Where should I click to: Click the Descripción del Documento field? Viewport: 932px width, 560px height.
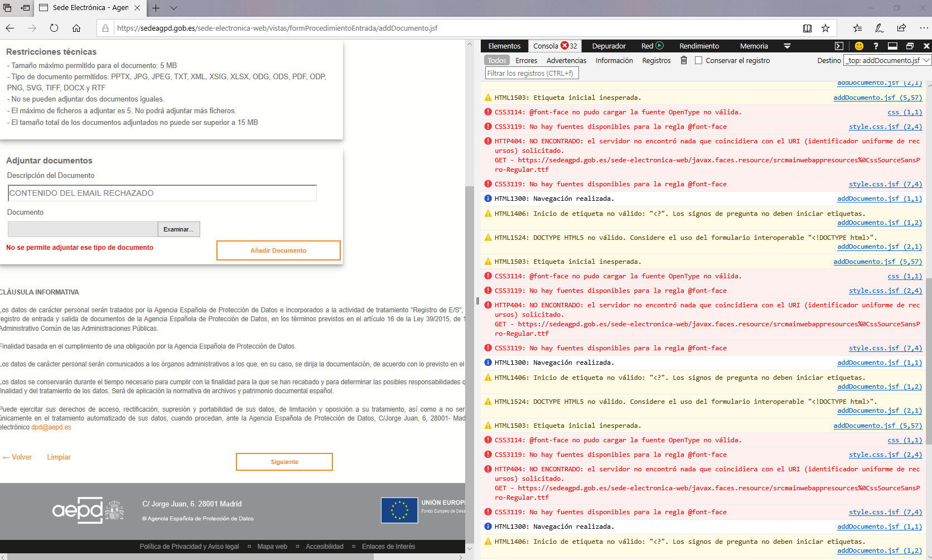click(x=162, y=193)
